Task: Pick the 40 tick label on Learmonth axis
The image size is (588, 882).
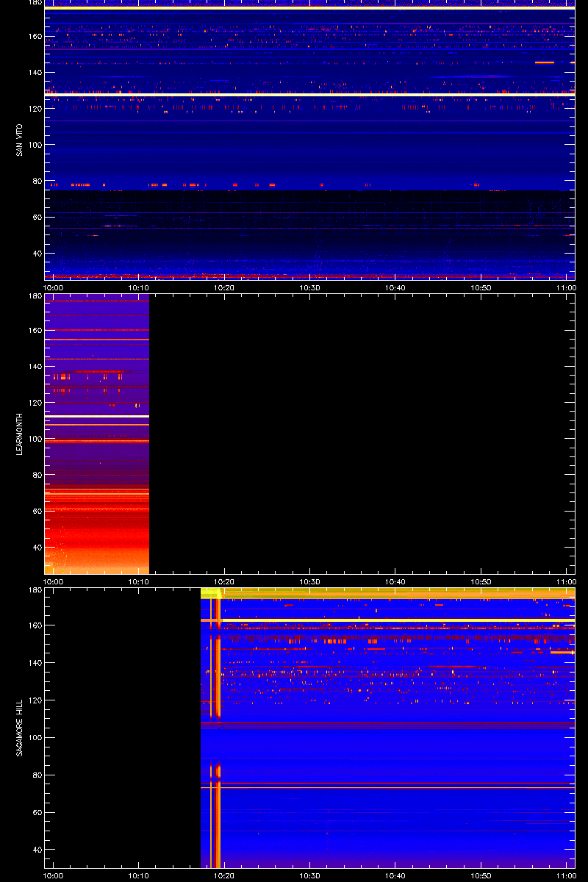Action: pyautogui.click(x=37, y=548)
